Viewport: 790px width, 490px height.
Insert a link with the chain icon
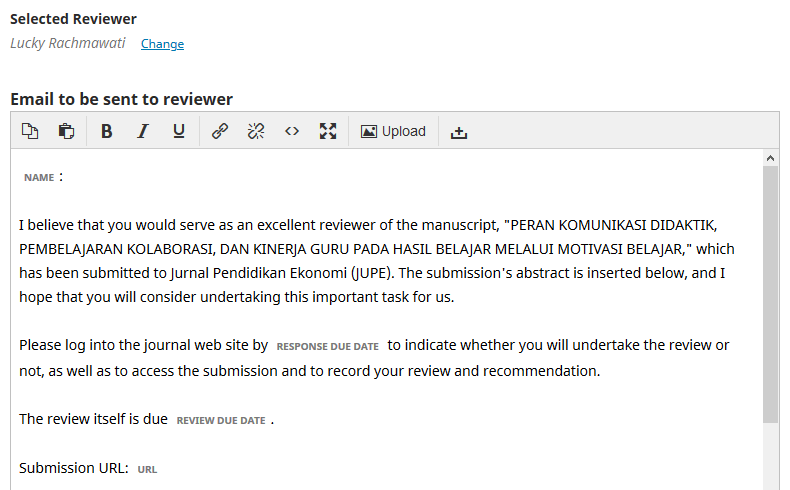point(220,131)
